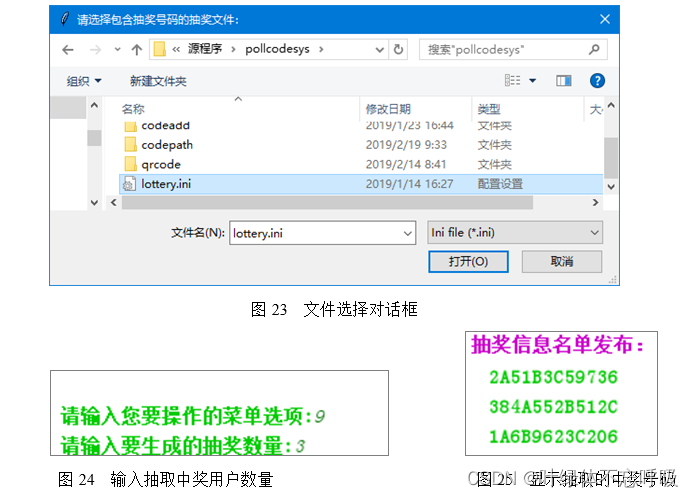Select the codeadd folder
Image resolution: width=694 pixels, height=497 pixels.
[166, 126]
